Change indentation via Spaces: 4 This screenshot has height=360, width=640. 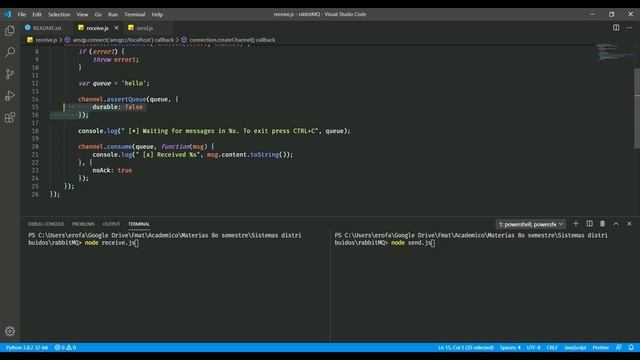tap(510, 347)
